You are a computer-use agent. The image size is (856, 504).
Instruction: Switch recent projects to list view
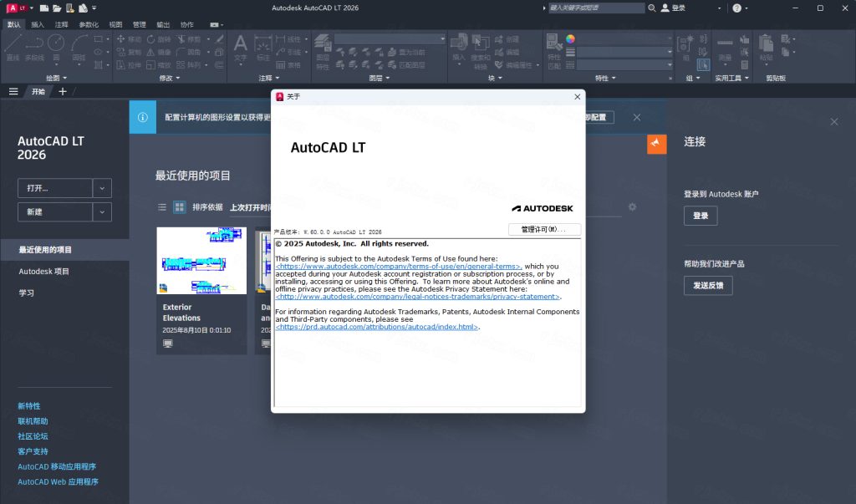(162, 206)
